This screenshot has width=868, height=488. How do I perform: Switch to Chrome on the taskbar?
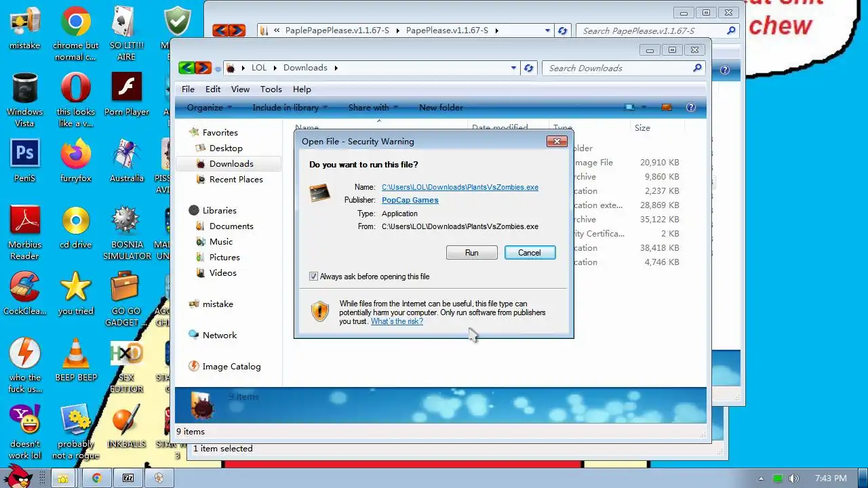[96, 478]
